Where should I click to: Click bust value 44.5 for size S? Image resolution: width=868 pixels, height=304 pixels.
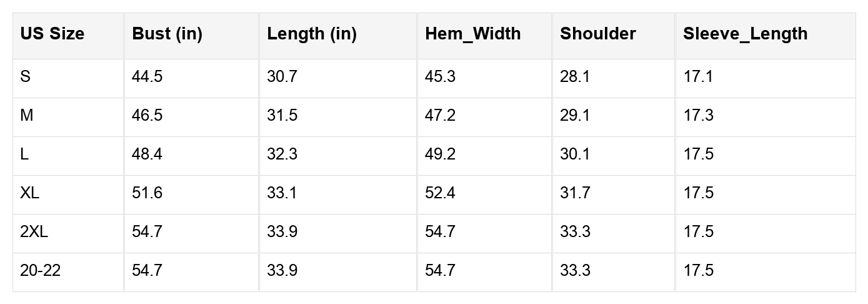(x=147, y=77)
